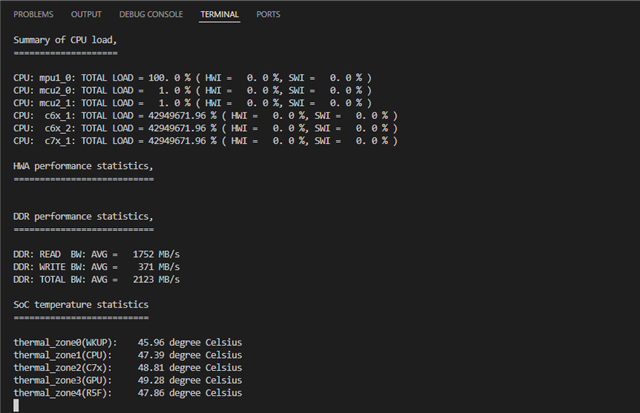640x413 pixels.
Task: Click the active TERMINAL tab
Action: pyautogui.click(x=220, y=14)
